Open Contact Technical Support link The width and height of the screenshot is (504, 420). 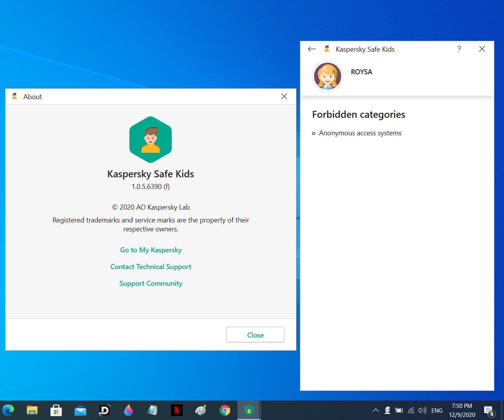[x=151, y=267]
